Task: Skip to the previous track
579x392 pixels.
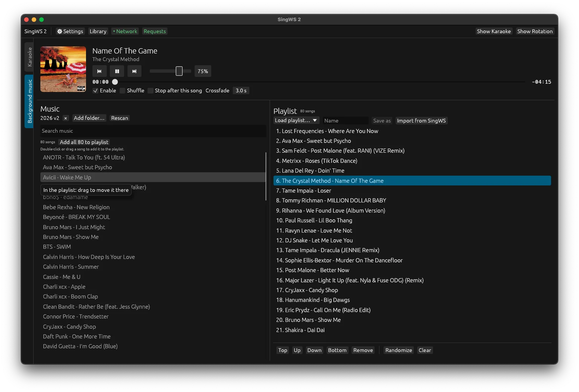Action: 99,71
